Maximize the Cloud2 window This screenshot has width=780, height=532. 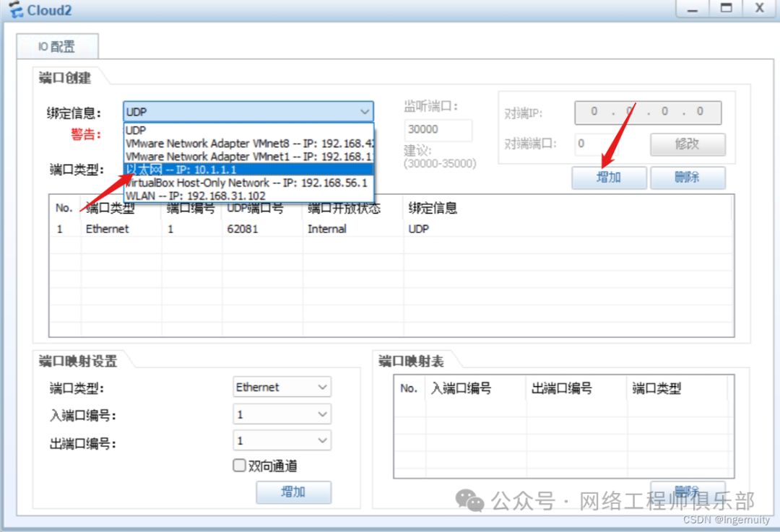(727, 9)
